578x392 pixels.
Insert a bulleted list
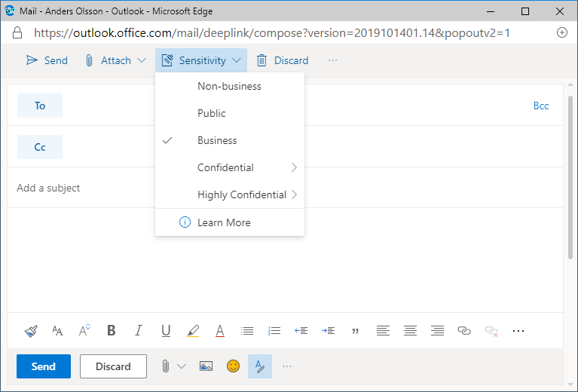coord(246,330)
